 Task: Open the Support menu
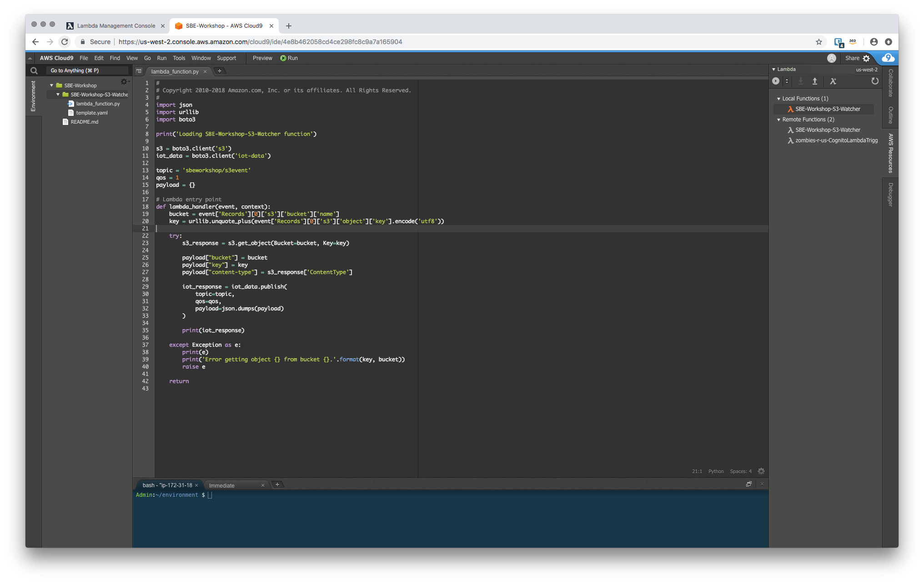(x=226, y=58)
